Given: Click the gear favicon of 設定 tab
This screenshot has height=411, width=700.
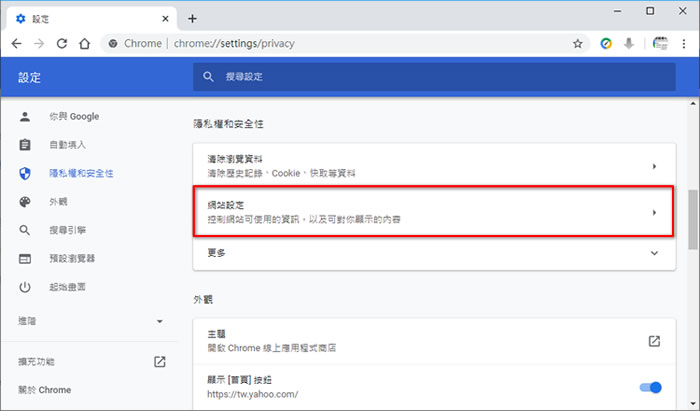Looking at the screenshot, I should pyautogui.click(x=21, y=19).
